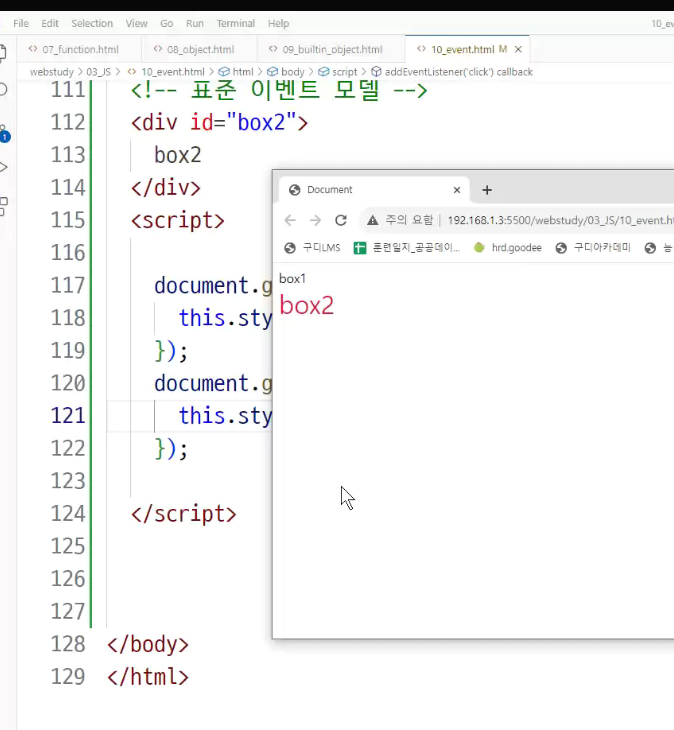The height and width of the screenshot is (730, 674).
Task: Click the box2 text on line 113
Action: click(x=178, y=155)
